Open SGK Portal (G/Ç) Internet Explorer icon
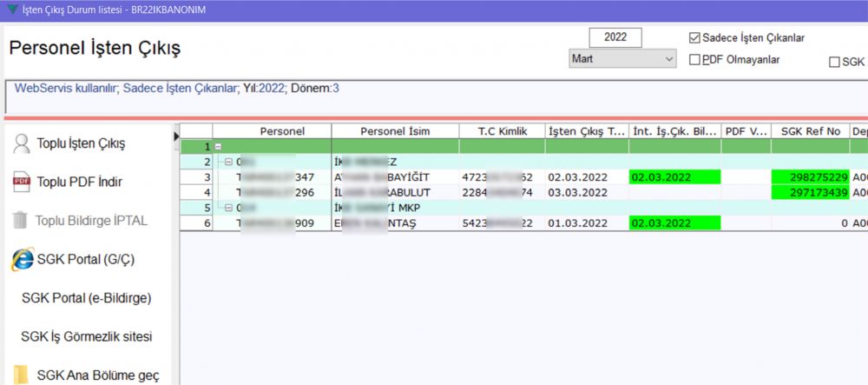868x385 pixels. coord(22,259)
